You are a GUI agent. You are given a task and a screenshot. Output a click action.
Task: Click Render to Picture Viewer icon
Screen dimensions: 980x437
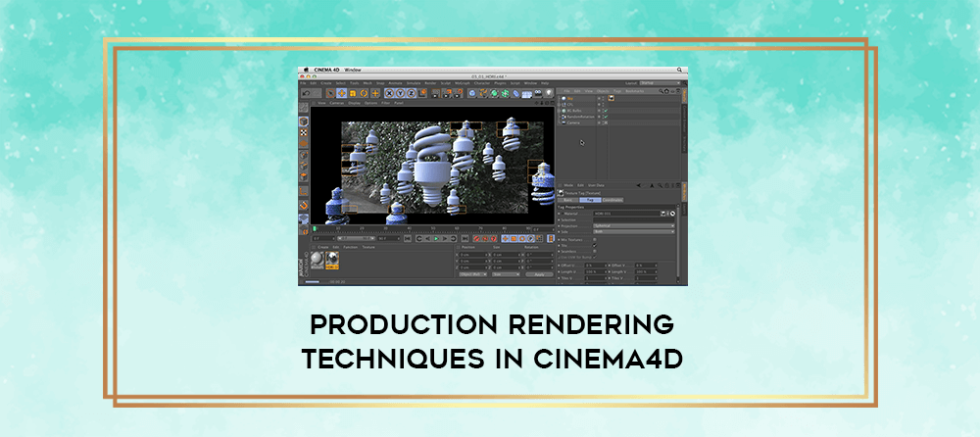446,93
